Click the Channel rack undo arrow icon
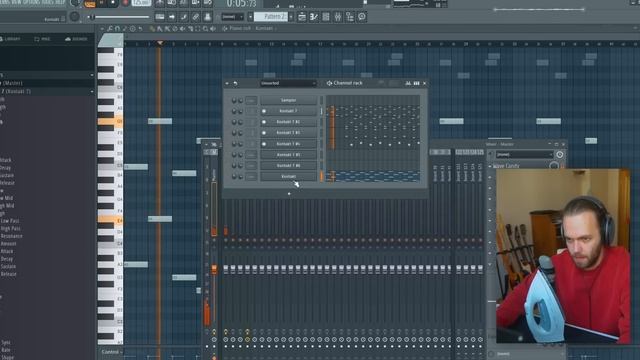The height and width of the screenshot is (360, 640). (x=236, y=83)
